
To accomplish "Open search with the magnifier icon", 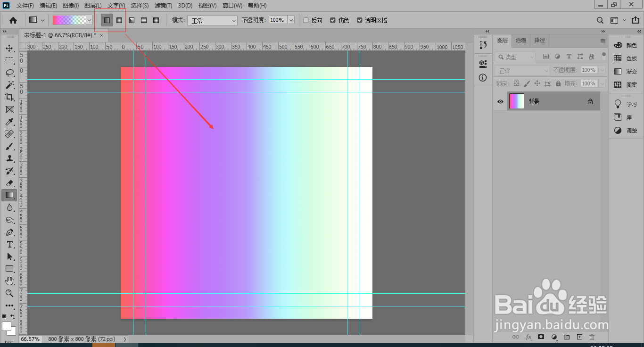I will (600, 20).
